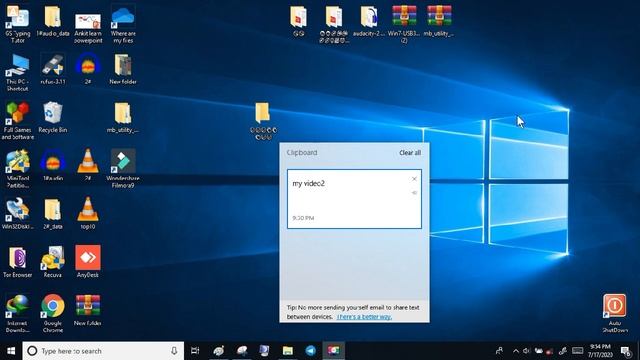
Task: Delete the 'my video2' clipboard entry
Action: pos(414,179)
